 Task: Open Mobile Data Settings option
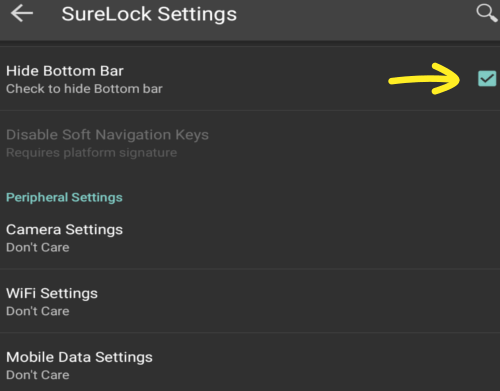coord(250,363)
